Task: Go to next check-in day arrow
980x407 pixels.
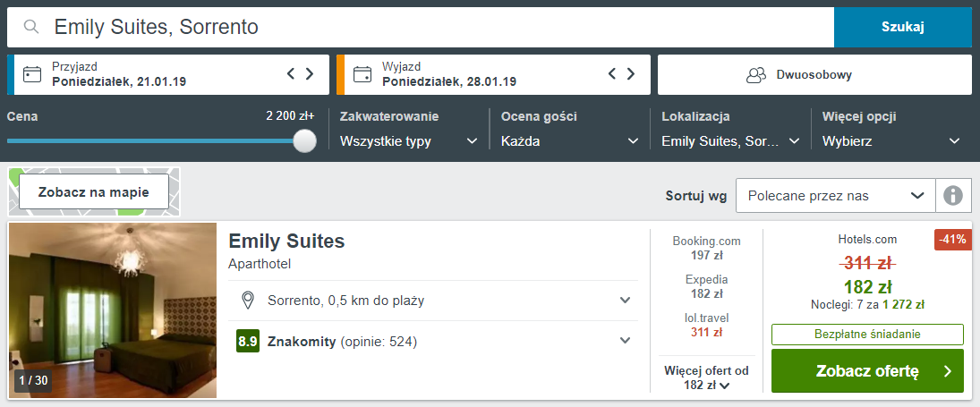Action: tap(310, 73)
